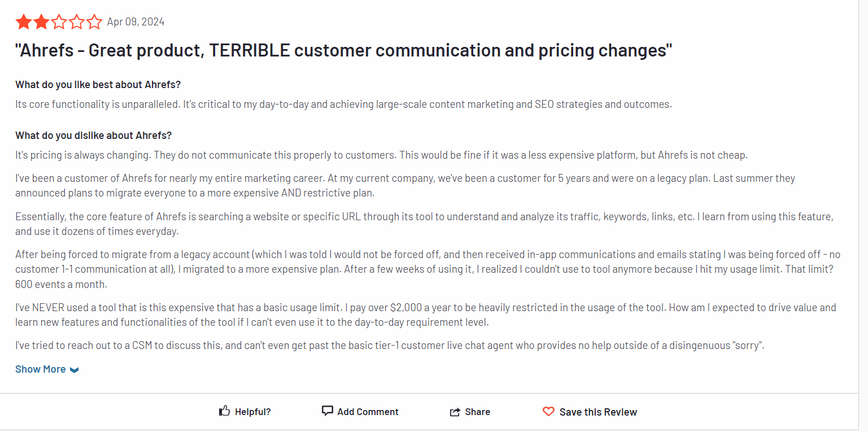Click "What do you dislike about Ahrefs?" heading
Screen dimensions: 868x432
tap(93, 136)
